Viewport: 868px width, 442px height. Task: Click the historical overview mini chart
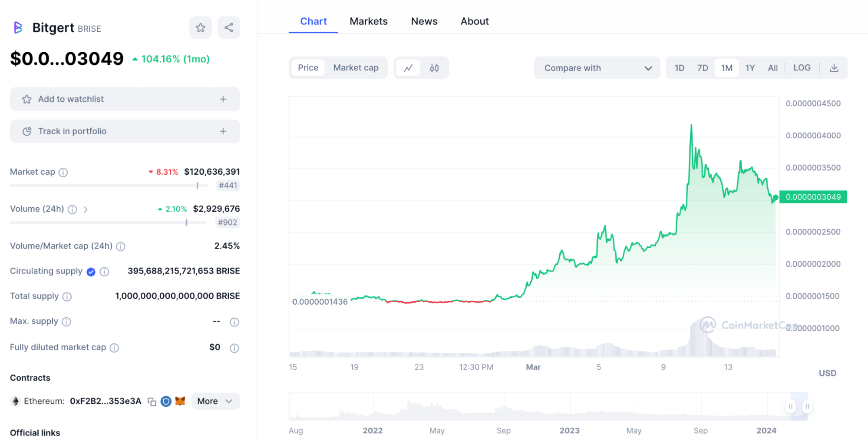click(548, 406)
